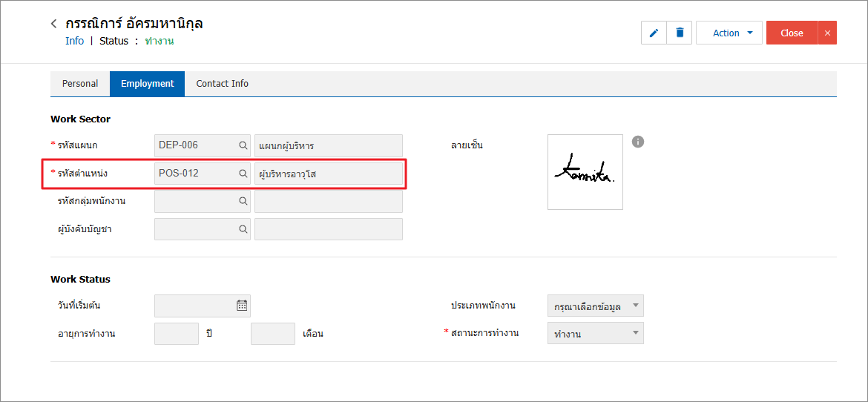This screenshot has height=402, width=868.
Task: Click the pencil edit icon
Action: coord(654,33)
